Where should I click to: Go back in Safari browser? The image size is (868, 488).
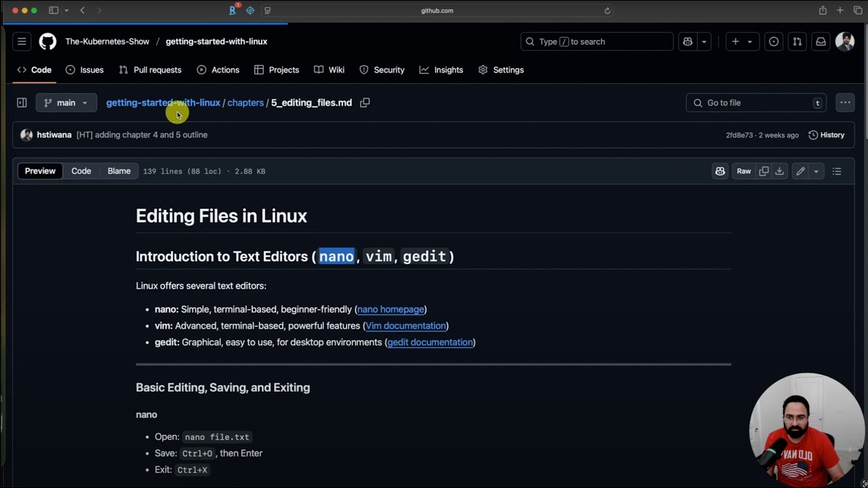coord(82,10)
